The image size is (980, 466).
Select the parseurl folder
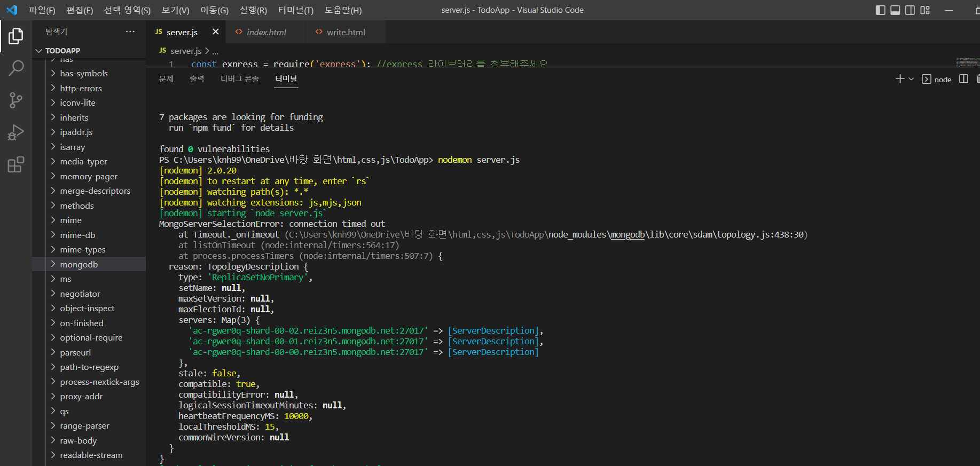(x=89, y=352)
